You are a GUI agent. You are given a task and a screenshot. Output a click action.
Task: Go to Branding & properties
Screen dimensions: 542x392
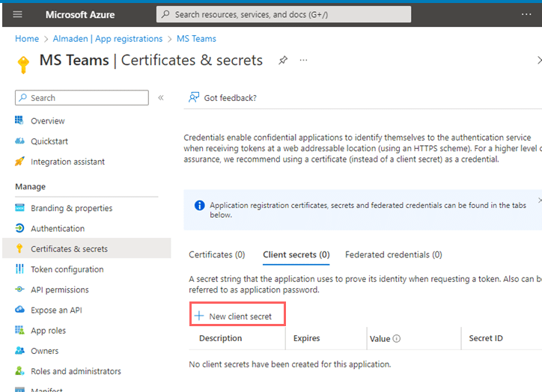(71, 209)
